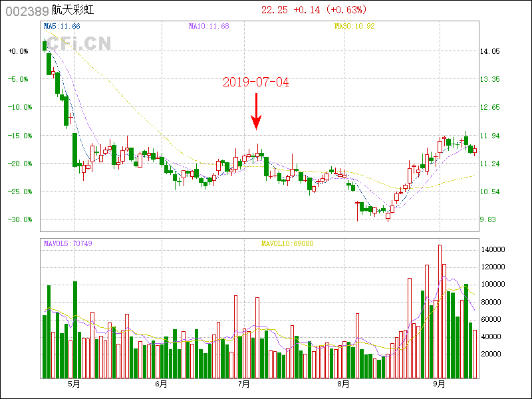
Task: Select the 2019-07-04 date annotation
Action: (256, 82)
